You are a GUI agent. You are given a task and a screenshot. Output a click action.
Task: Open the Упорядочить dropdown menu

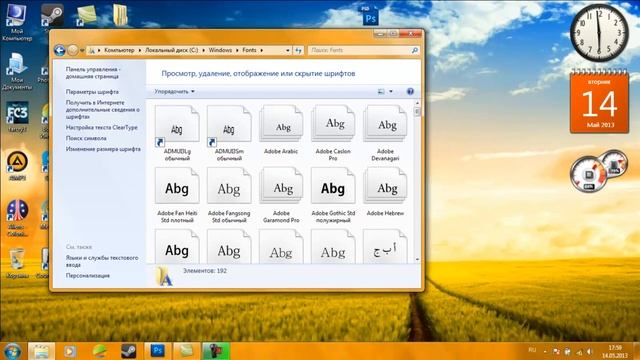tap(174, 91)
